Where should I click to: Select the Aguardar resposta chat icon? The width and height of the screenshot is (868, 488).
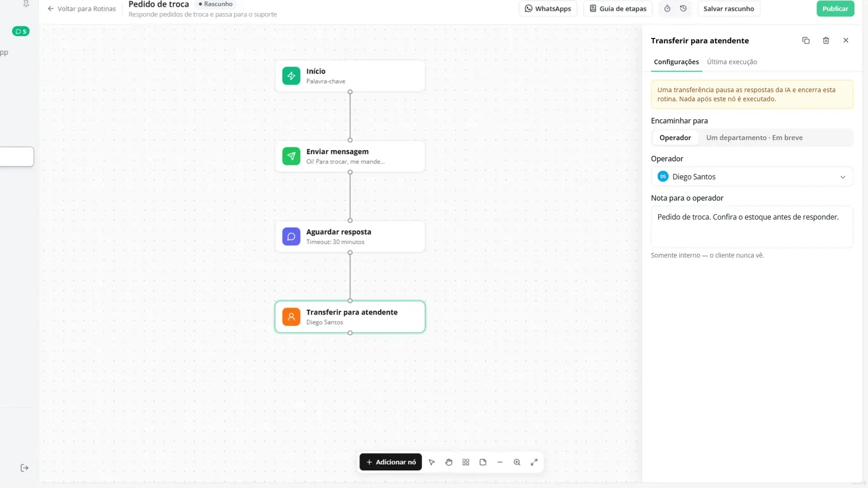pos(291,236)
